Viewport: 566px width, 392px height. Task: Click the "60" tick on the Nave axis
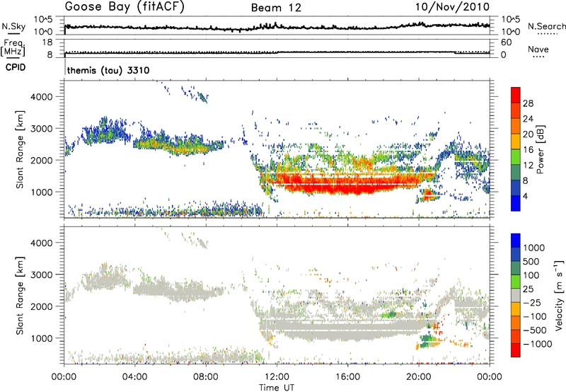[506, 42]
